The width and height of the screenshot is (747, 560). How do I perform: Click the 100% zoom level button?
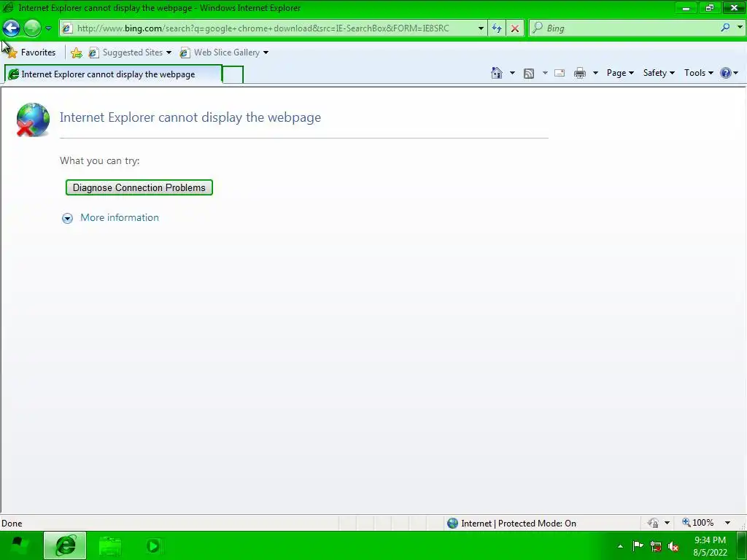coord(698,523)
